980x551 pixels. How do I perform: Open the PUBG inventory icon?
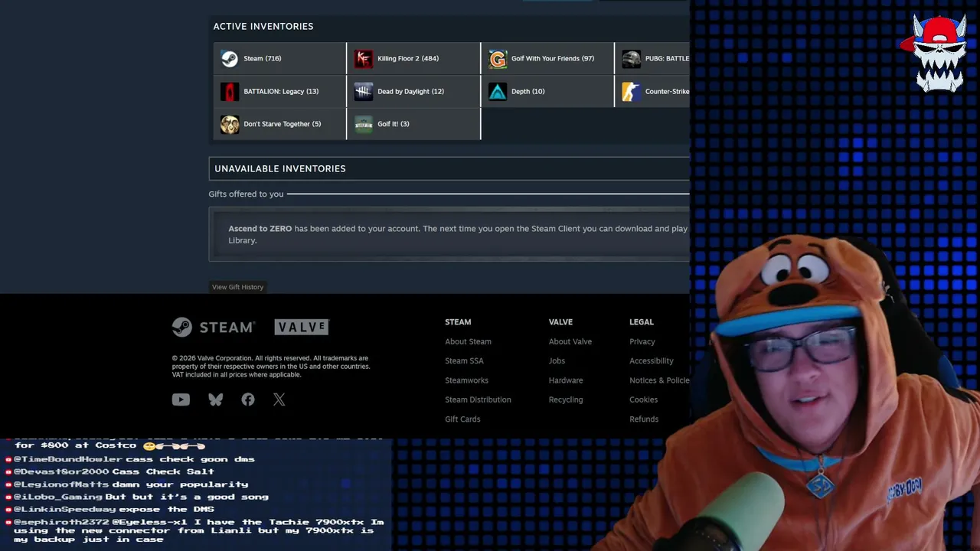[x=632, y=59]
